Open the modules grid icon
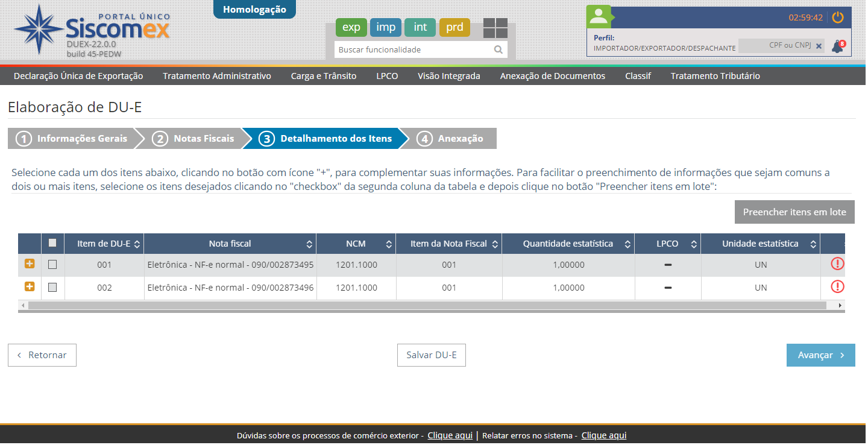This screenshot has height=445, width=868. click(x=495, y=28)
